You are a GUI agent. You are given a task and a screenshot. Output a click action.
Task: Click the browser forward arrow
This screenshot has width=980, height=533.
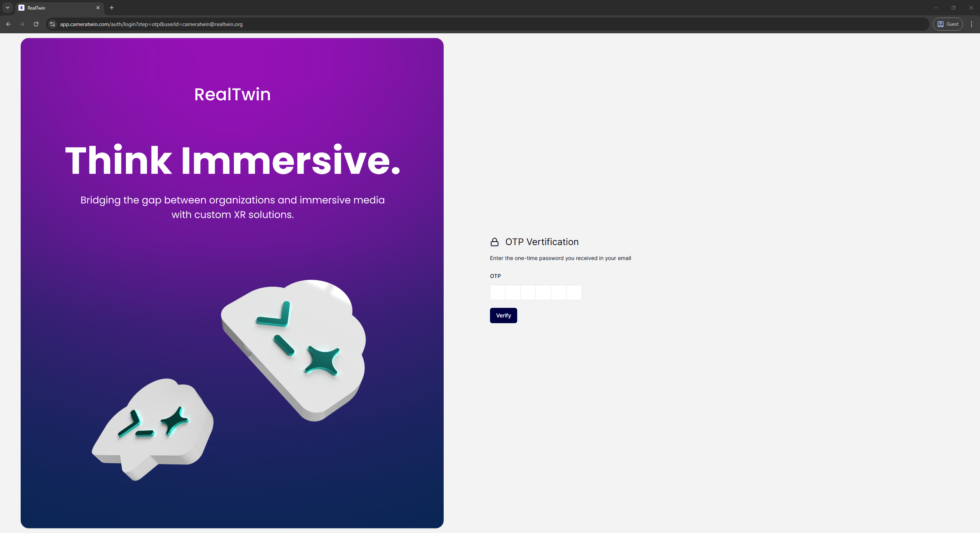point(22,24)
